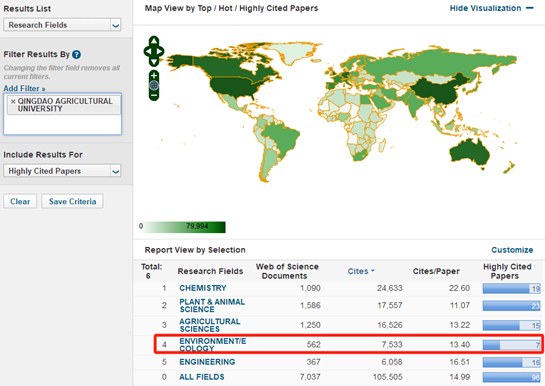Open the CHEMISTRY research field link
This screenshot has width=545, height=386.
[x=203, y=288]
